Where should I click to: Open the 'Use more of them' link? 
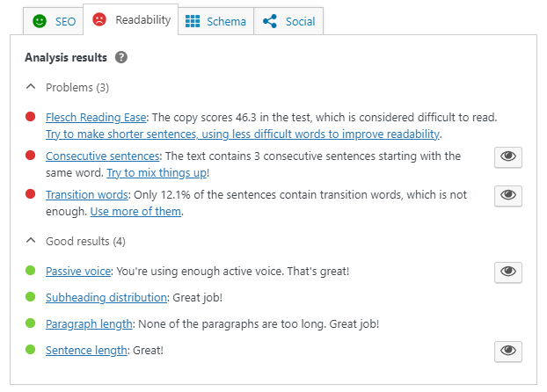point(135,212)
